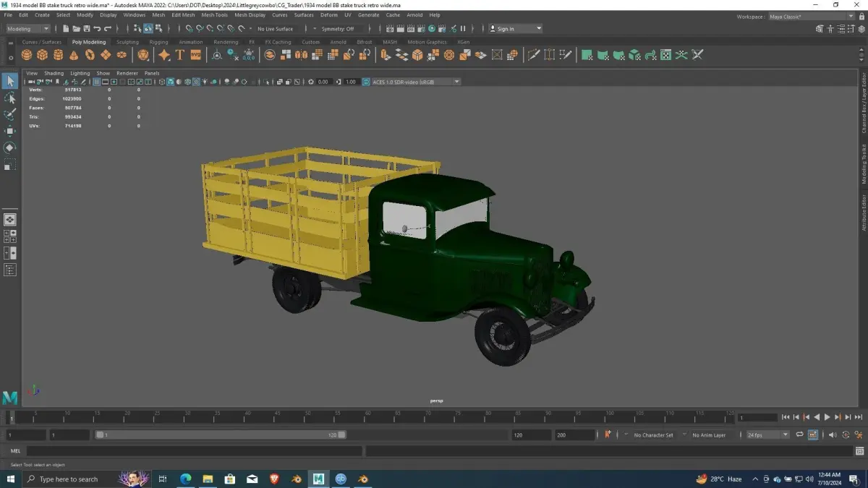Create a polygon sphere from the shelf
This screenshot has width=868, height=488.
point(27,55)
